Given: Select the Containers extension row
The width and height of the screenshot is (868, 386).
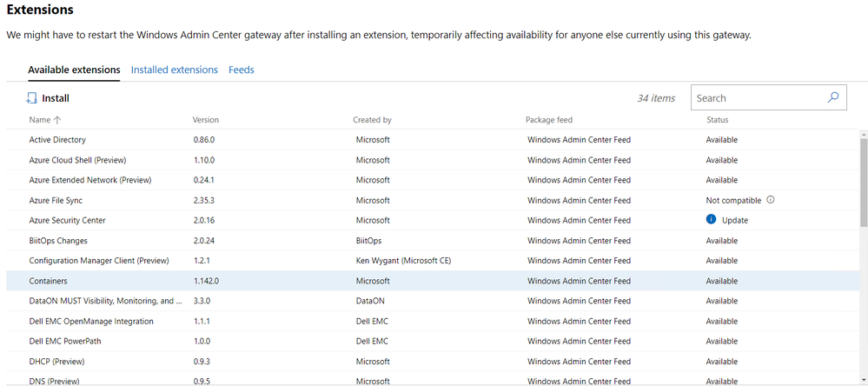Looking at the screenshot, I should pos(433,281).
